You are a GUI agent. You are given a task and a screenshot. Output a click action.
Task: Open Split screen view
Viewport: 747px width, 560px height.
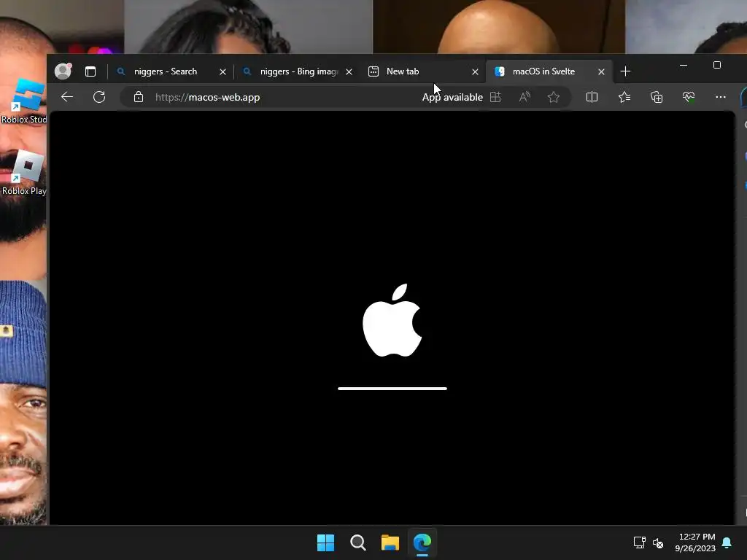tap(592, 97)
